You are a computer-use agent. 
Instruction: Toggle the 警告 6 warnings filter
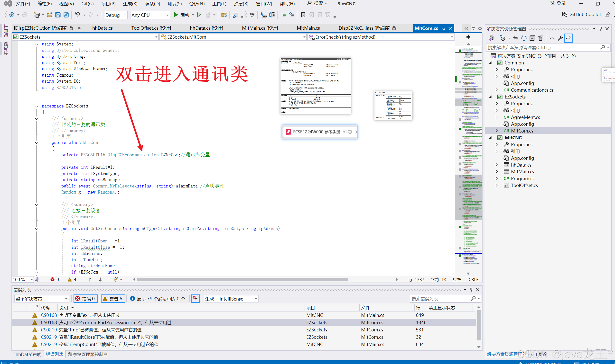pos(113,299)
